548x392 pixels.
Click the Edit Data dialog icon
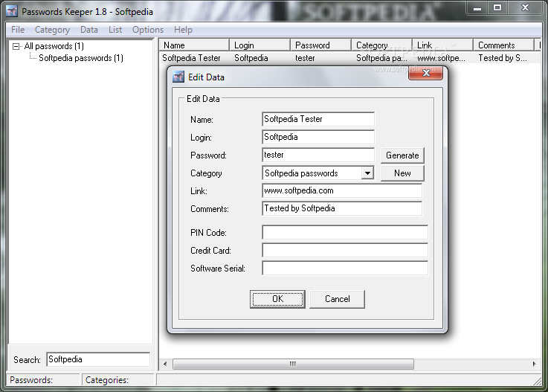[x=178, y=77]
